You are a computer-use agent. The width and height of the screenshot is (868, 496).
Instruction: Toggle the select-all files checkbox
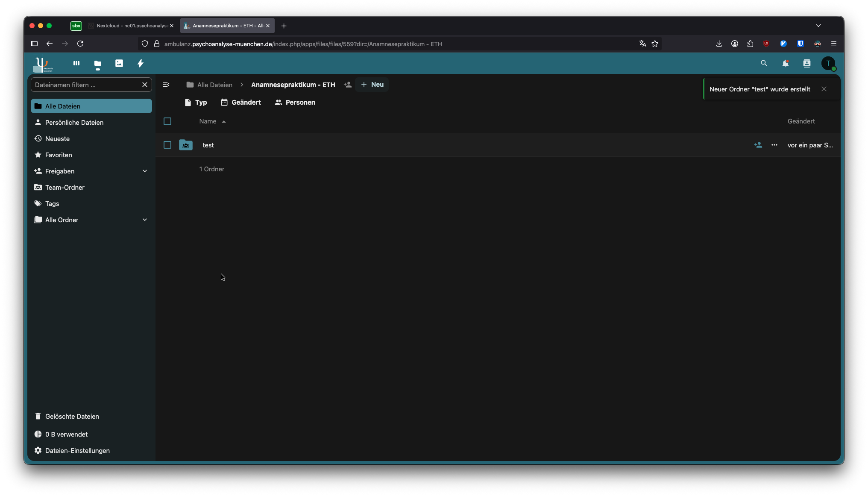click(x=167, y=121)
